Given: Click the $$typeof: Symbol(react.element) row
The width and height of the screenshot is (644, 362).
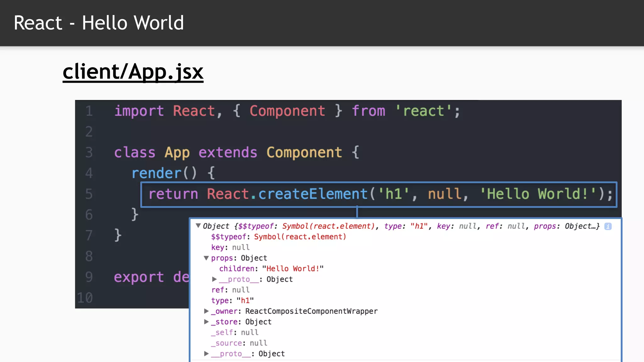Looking at the screenshot, I should coord(279,237).
